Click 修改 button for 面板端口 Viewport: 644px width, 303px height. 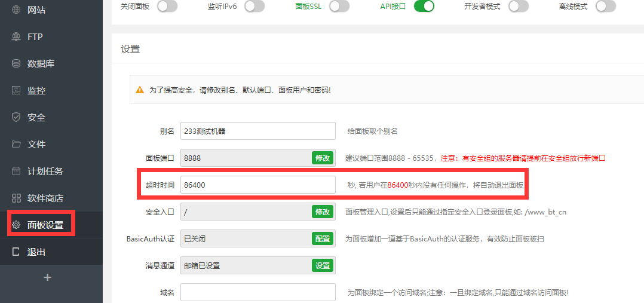pyautogui.click(x=323, y=158)
